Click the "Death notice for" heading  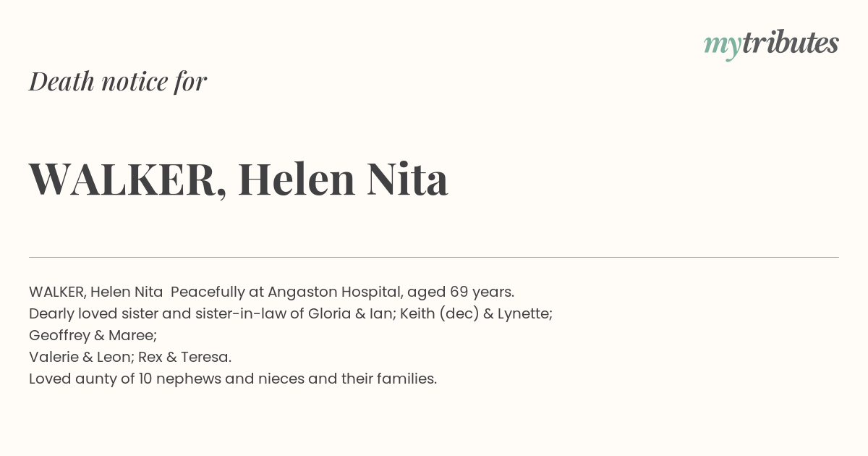point(118,81)
